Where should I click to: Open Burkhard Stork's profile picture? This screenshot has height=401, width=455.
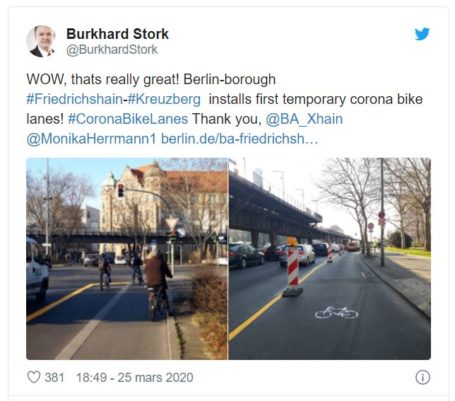click(41, 41)
